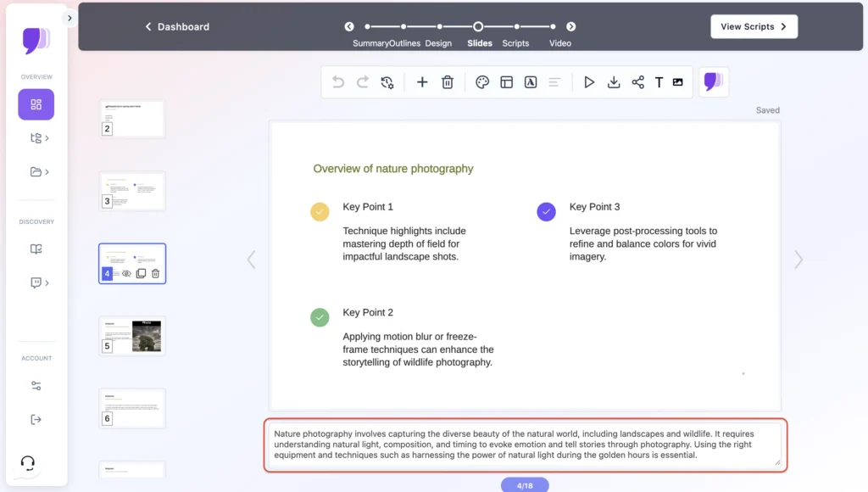Go to the next slide arrow
This screenshot has width=868, height=492.
798,260
